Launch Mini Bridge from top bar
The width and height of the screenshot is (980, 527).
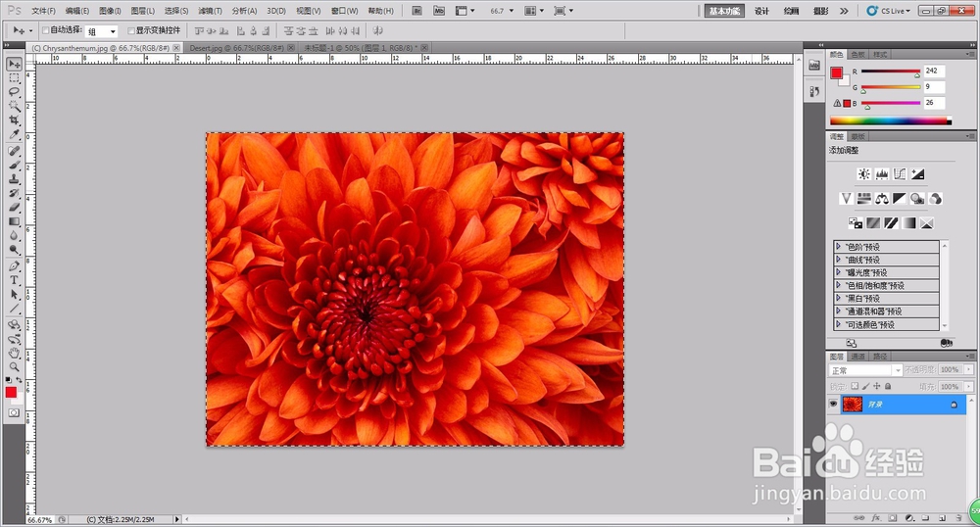[439, 11]
